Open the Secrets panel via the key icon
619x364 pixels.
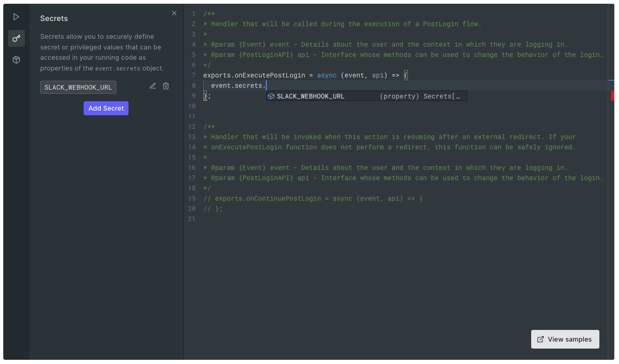[x=16, y=38]
